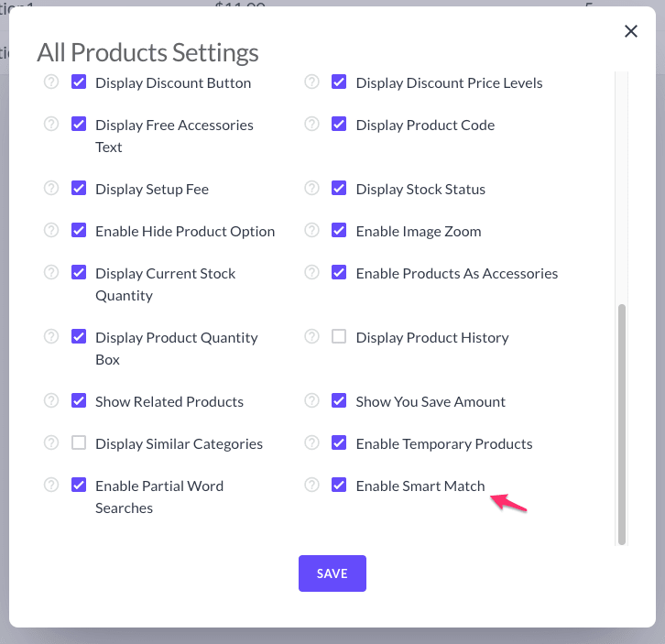Image resolution: width=665 pixels, height=644 pixels.
Task: Open help tooltip for Display Stock Status
Action: coord(311,189)
